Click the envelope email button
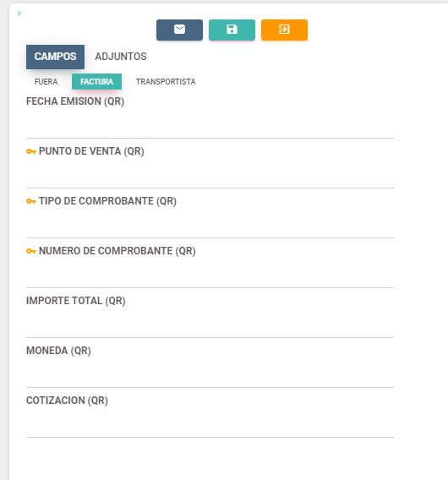Viewport: 448px width, 480px height. (x=179, y=30)
